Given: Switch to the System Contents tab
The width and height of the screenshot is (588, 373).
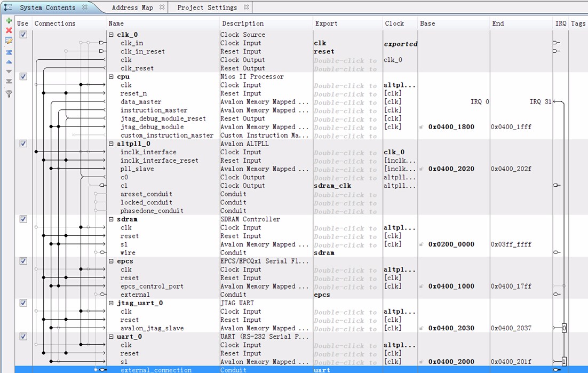Looking at the screenshot, I should point(47,7).
